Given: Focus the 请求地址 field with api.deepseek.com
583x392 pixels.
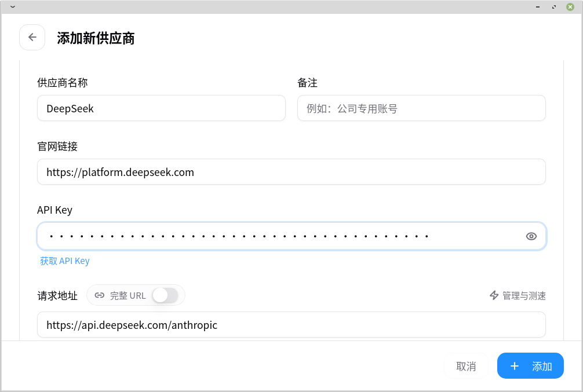Looking at the screenshot, I should click(x=291, y=325).
